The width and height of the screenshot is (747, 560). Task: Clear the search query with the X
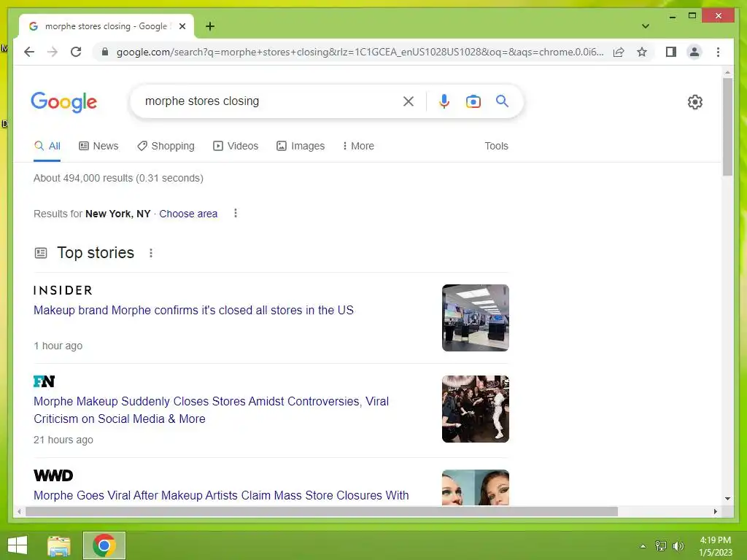(409, 101)
